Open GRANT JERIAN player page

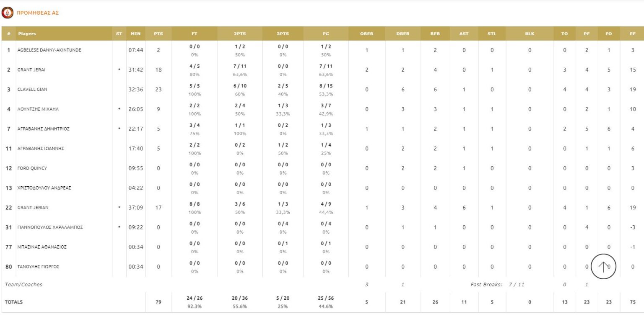pyautogui.click(x=32, y=208)
